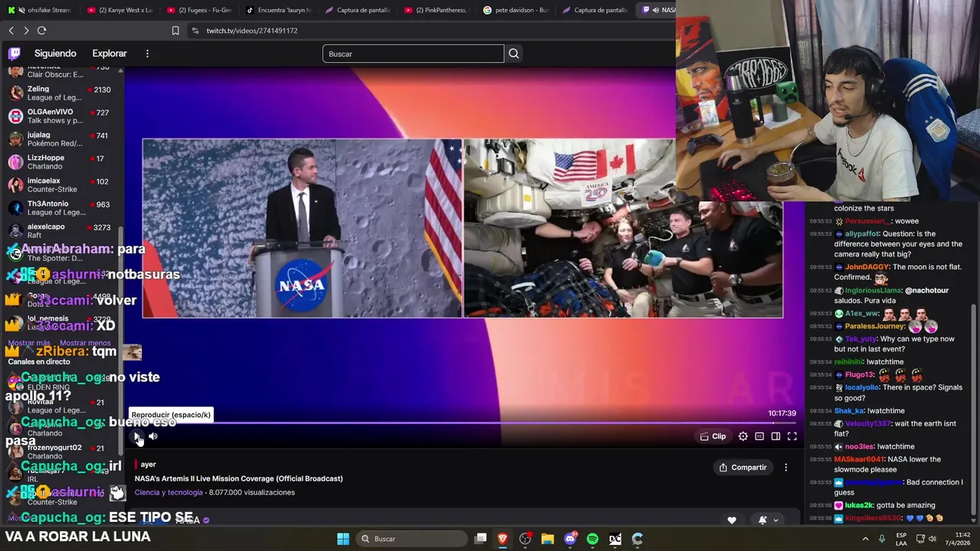Bookmark the page with the bookmark icon
This screenshot has height=551, width=980.
(x=175, y=31)
